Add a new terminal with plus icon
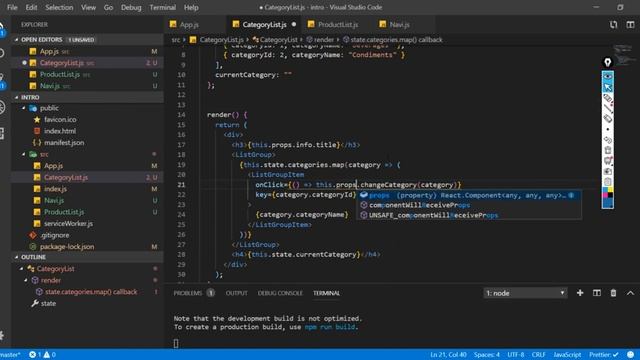The height and width of the screenshot is (360, 640). coord(580,293)
